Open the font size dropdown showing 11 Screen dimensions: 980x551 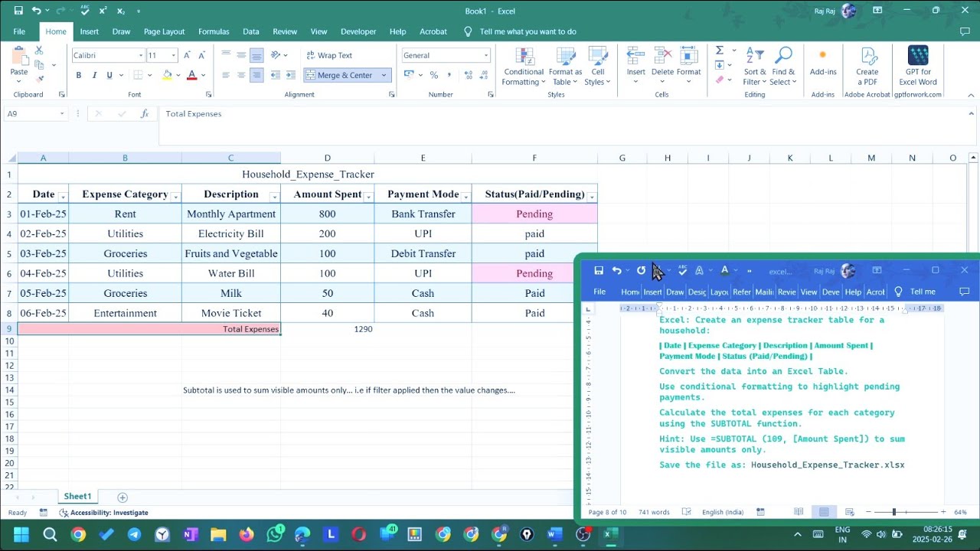[x=174, y=55]
